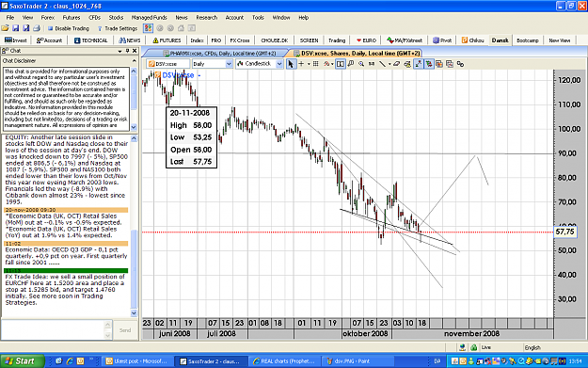This screenshot has width=588, height=368.
Task: Open the Account menu
Action: [234, 18]
